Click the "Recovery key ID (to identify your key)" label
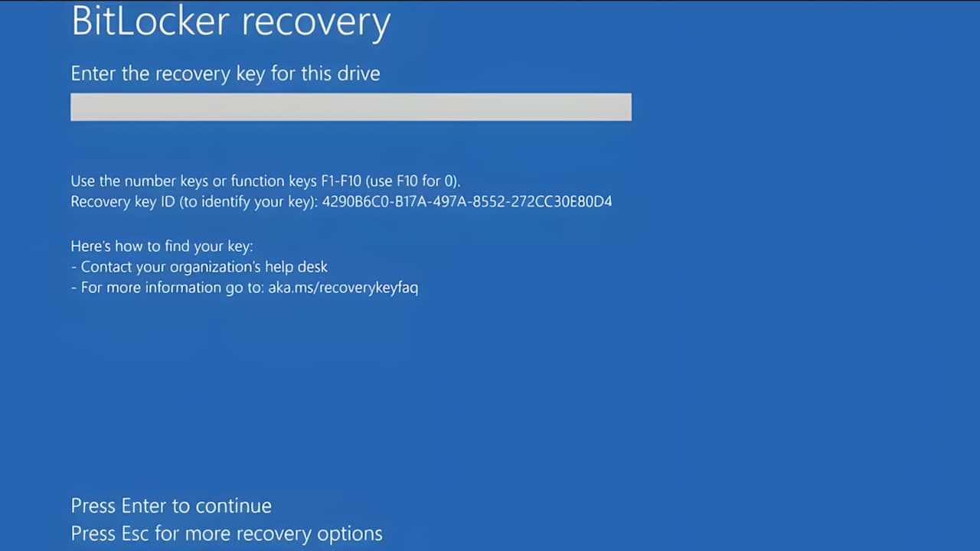The width and height of the screenshot is (980, 551). point(194,202)
